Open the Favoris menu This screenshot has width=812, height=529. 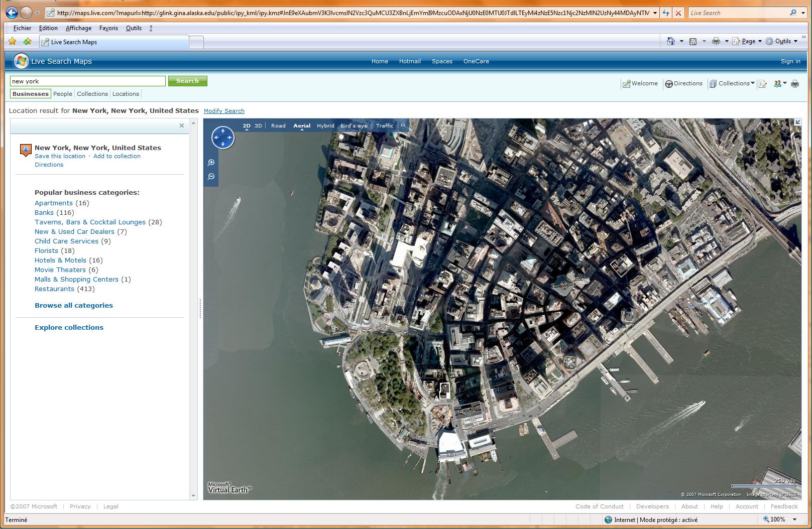pyautogui.click(x=108, y=28)
